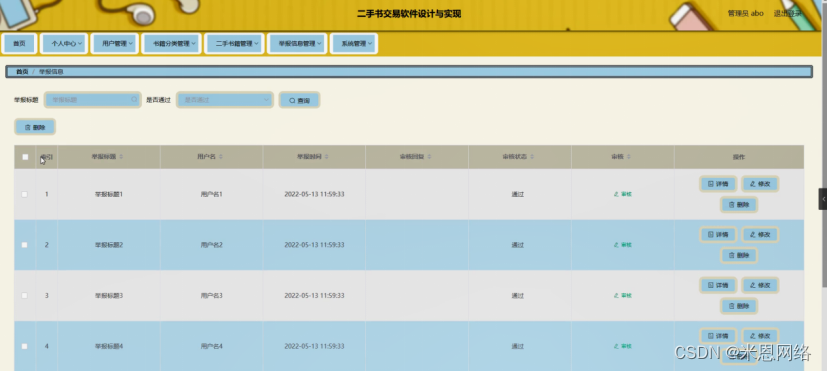Screen dimensions: 827x371
Task: Click the search icon in the 举报标题 input
Action: 134,100
